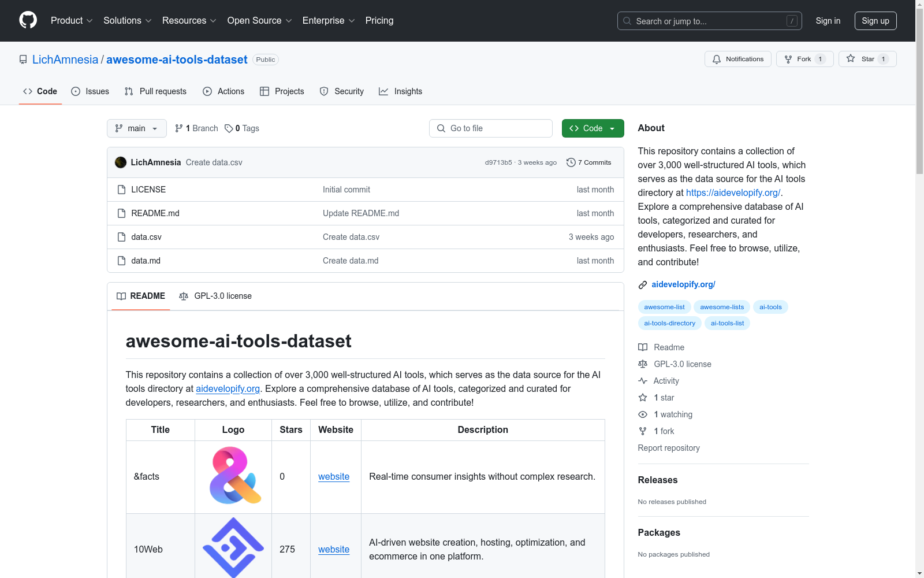Expand the Open Source menu
The height and width of the screenshot is (578, 924).
pos(260,21)
